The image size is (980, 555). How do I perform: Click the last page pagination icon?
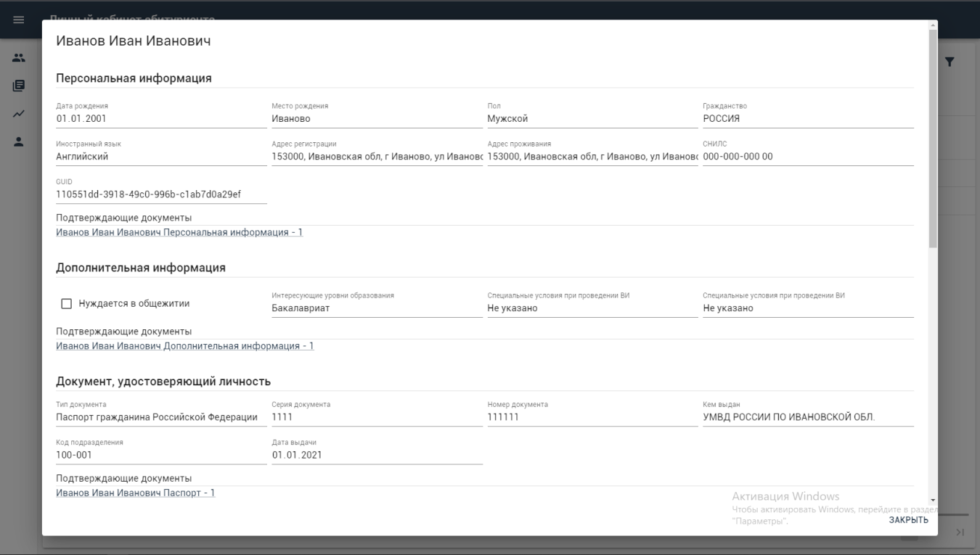click(960, 533)
